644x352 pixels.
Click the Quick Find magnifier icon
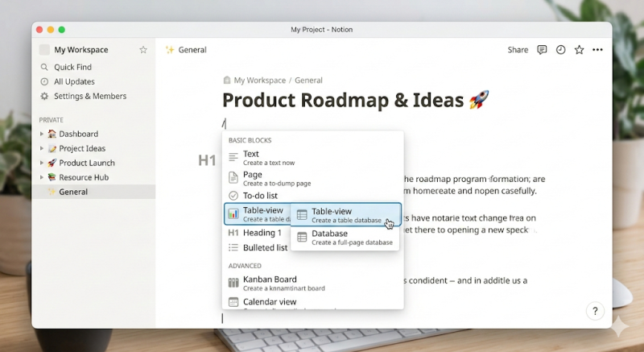[x=44, y=67]
